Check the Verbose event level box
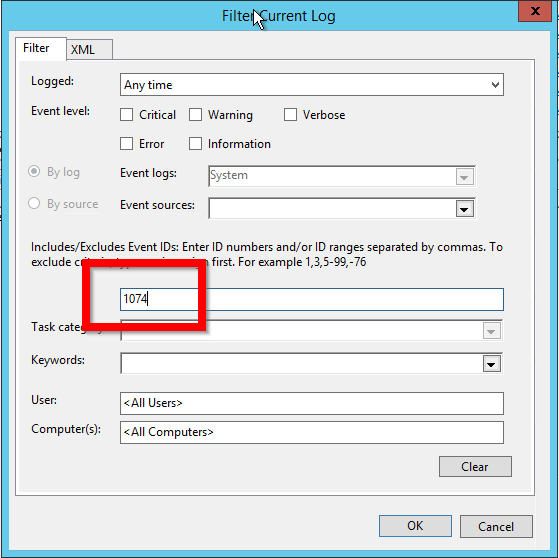 [x=290, y=115]
